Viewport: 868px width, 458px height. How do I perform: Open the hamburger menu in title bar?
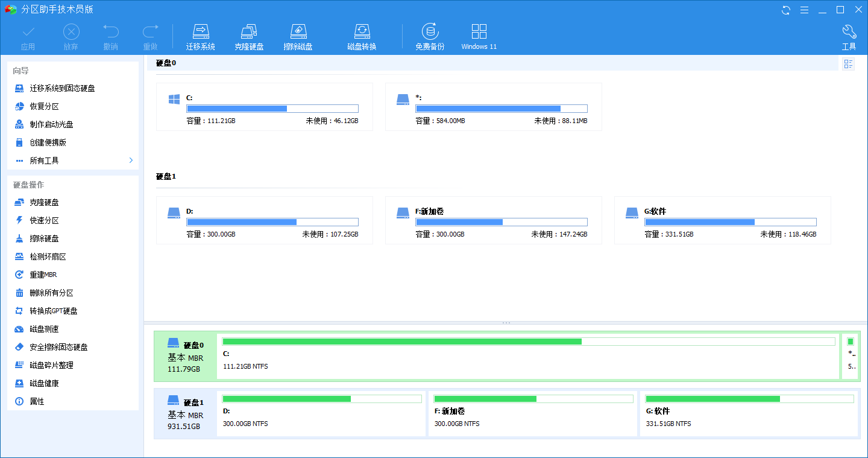click(x=804, y=10)
